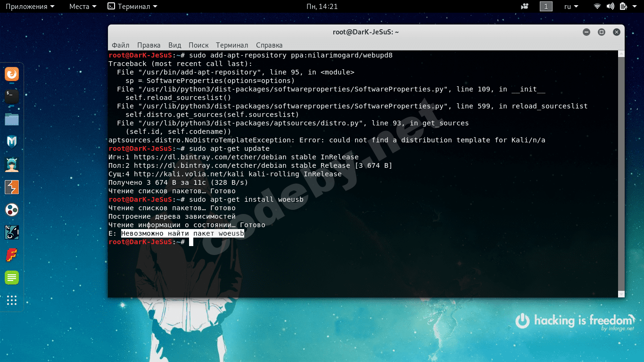Click the line 'Traceback (most recent call last):'
This screenshot has height=362, width=644.
pyautogui.click(x=181, y=64)
